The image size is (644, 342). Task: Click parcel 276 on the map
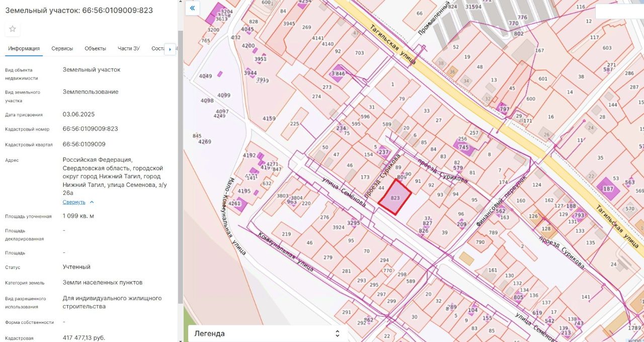click(x=325, y=218)
